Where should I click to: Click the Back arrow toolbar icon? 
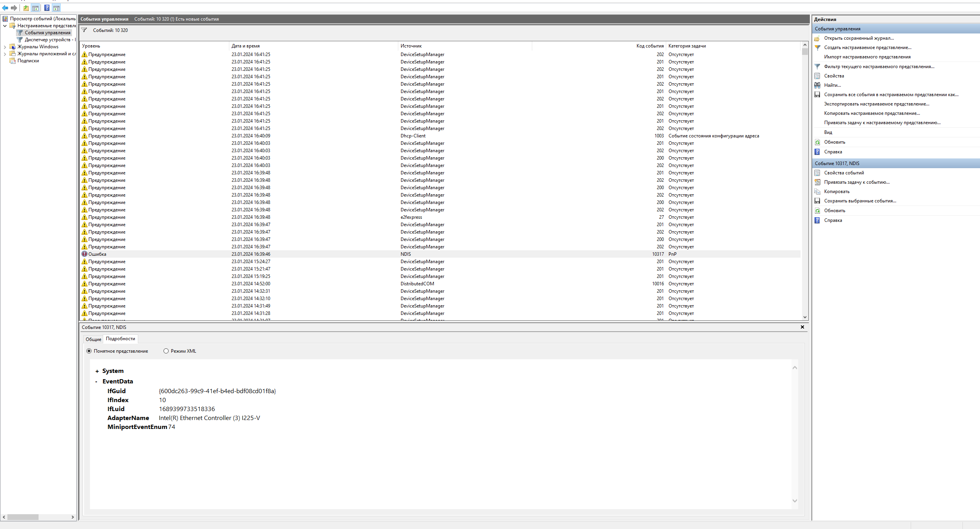[x=5, y=8]
